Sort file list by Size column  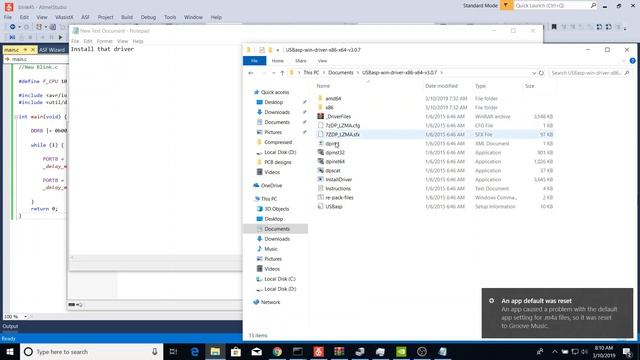tap(529, 86)
